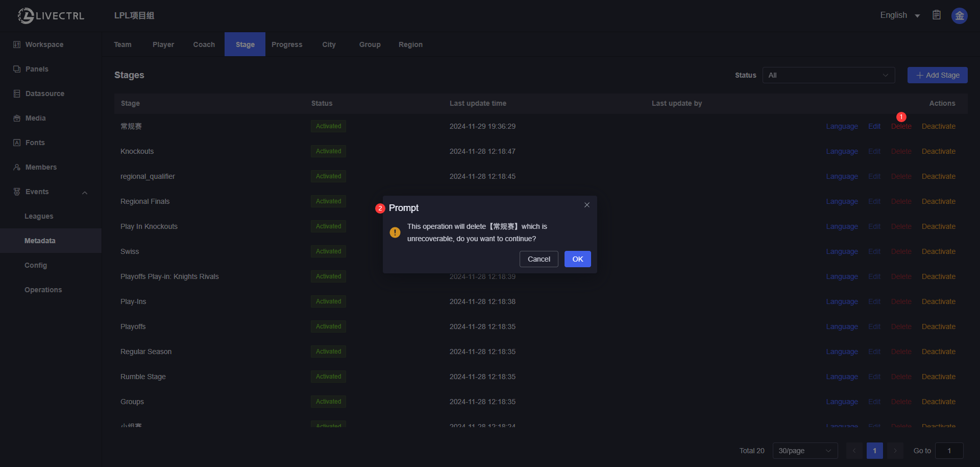
Task: Switch to the Region tab
Action: [410, 44]
